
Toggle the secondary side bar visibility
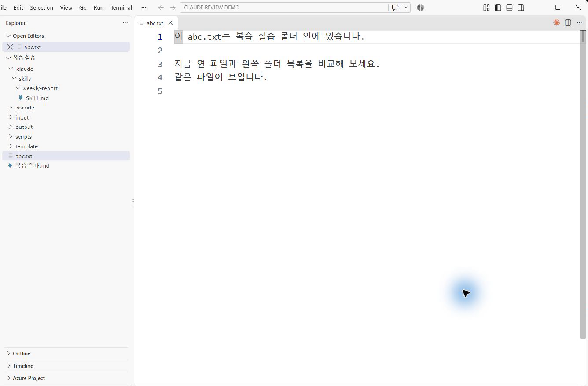tap(521, 7)
